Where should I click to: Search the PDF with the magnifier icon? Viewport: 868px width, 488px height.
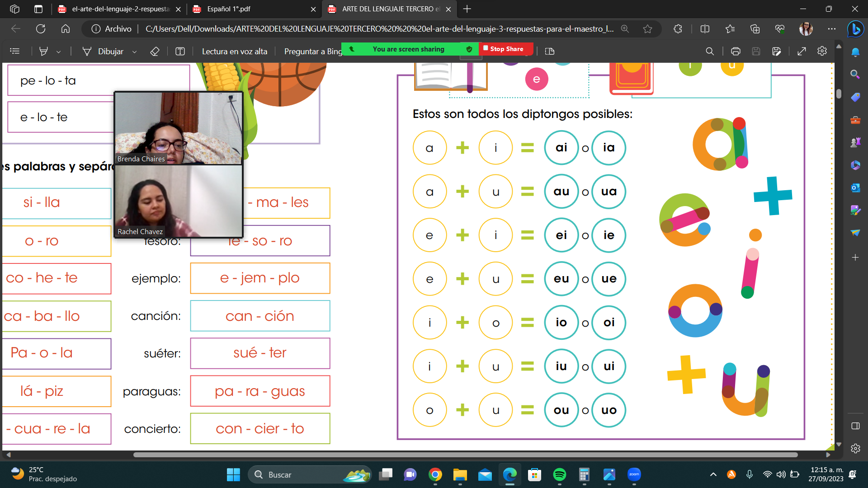click(710, 52)
